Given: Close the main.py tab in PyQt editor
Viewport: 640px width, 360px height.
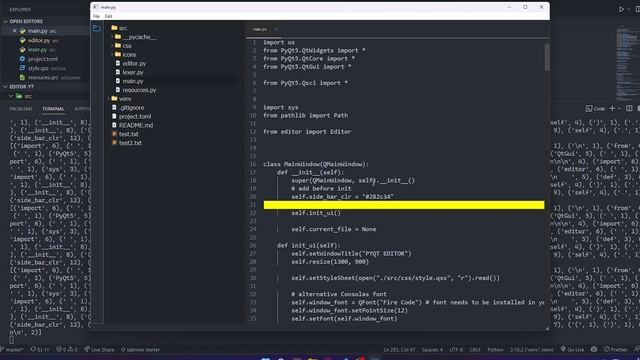Looking at the screenshot, I should pos(276,29).
